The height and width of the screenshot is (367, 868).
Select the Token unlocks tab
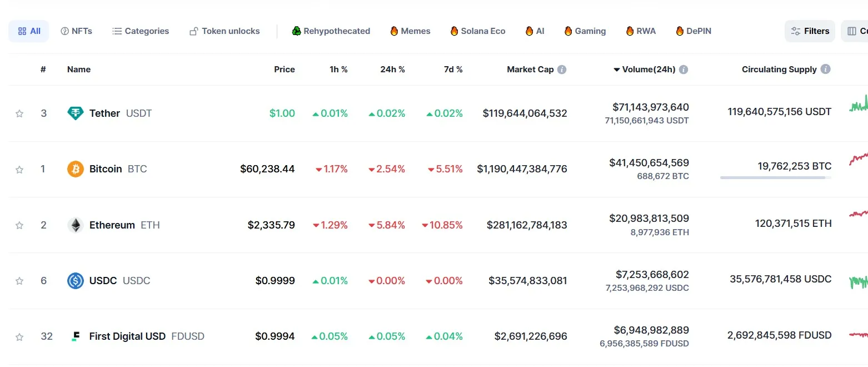[x=225, y=31]
